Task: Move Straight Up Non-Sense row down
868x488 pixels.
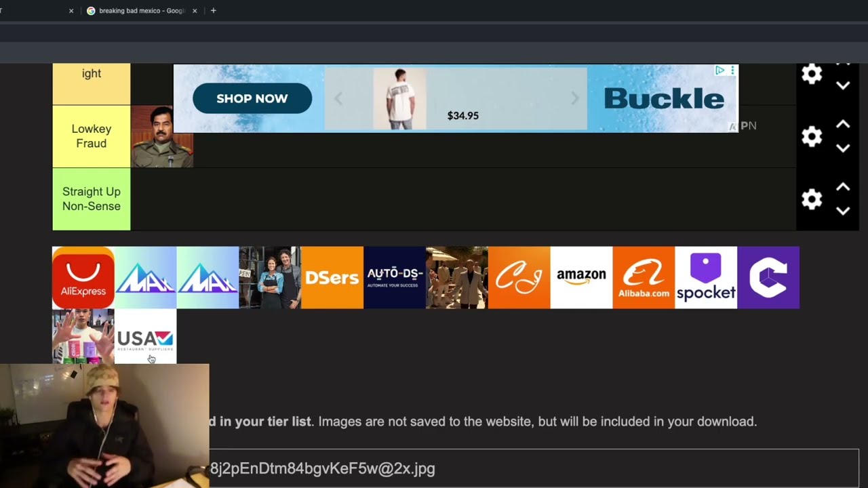Action: (x=843, y=211)
